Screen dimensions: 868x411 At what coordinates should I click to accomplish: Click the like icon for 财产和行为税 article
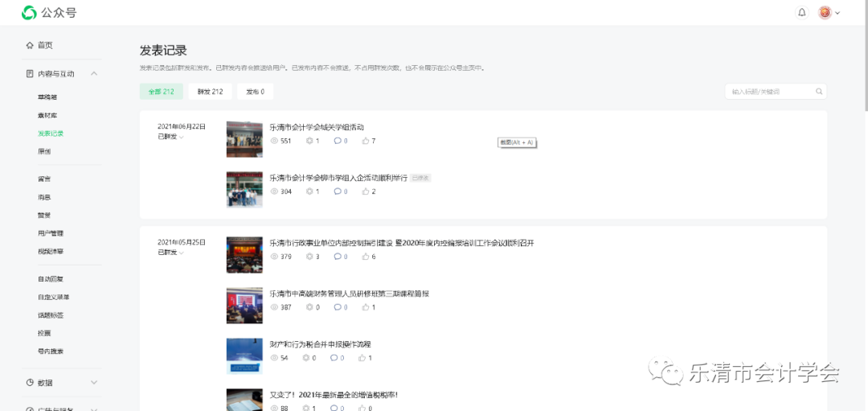tap(362, 358)
